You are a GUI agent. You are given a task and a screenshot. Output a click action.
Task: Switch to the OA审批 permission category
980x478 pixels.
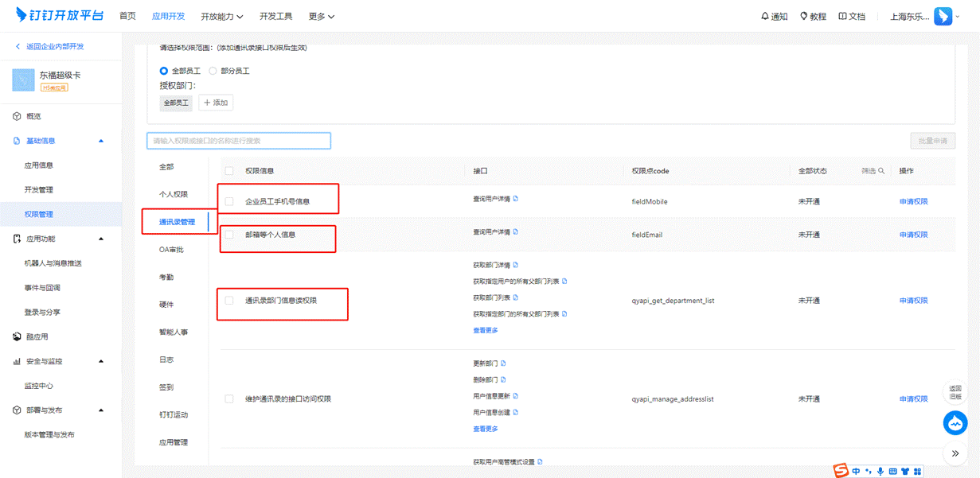(x=171, y=250)
